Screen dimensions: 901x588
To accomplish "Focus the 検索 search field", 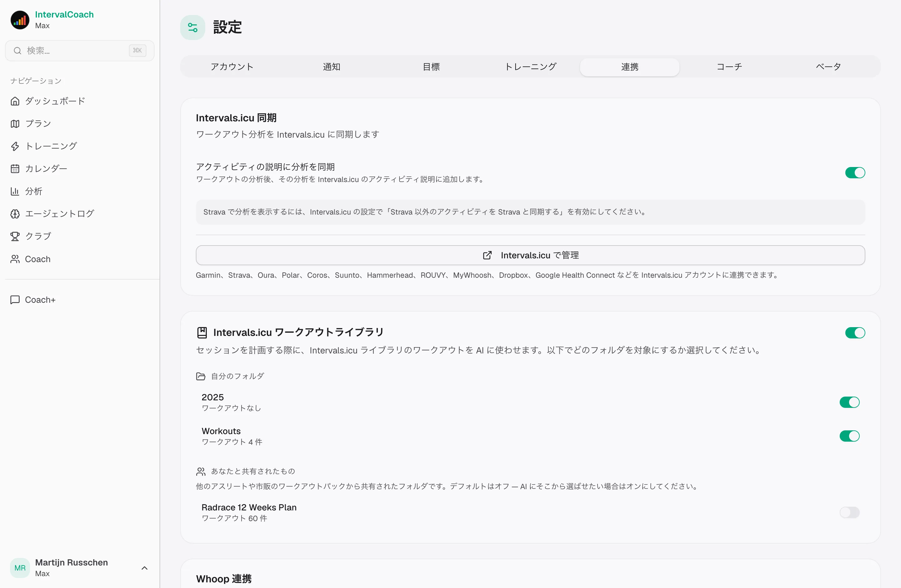I will tap(80, 51).
